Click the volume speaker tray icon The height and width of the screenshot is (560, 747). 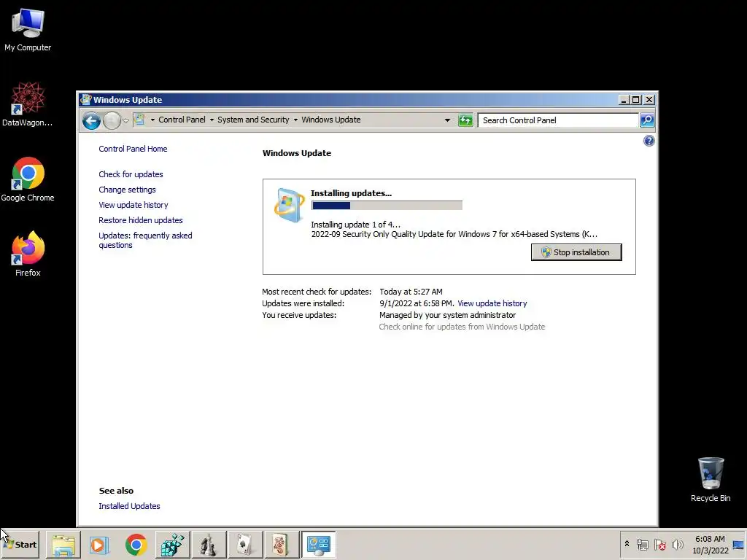pyautogui.click(x=677, y=544)
